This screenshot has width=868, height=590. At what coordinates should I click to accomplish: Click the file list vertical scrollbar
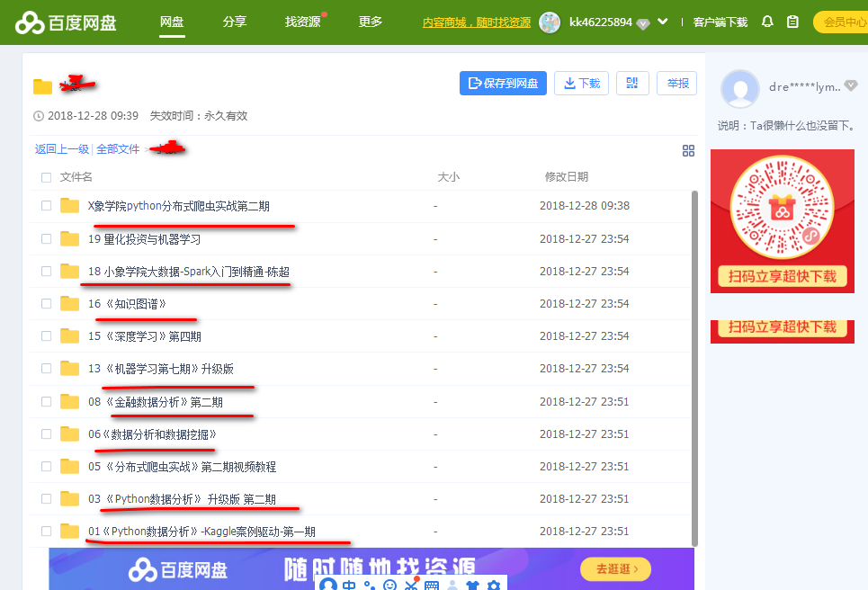694,368
